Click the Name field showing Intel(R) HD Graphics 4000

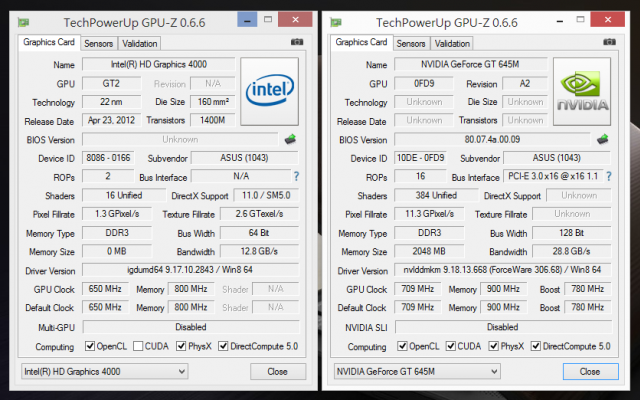(x=159, y=64)
